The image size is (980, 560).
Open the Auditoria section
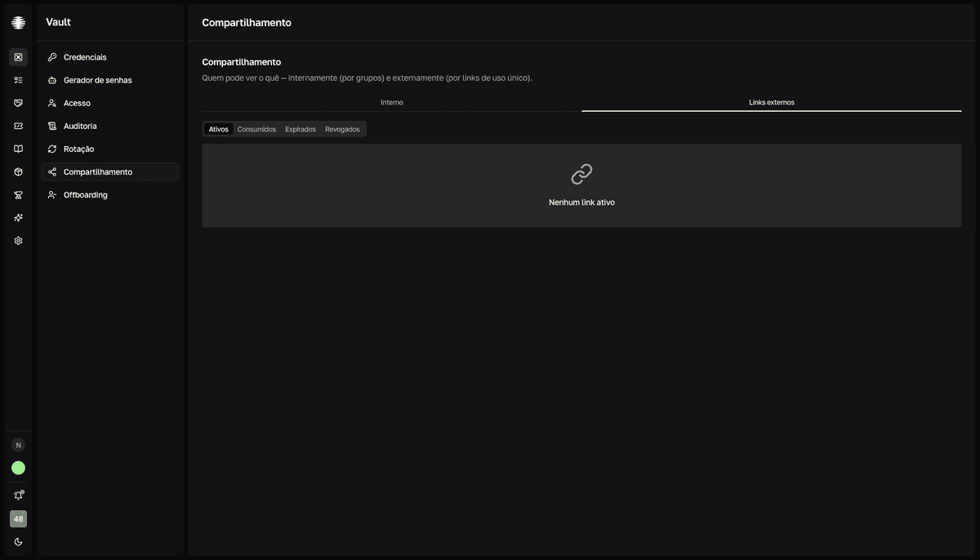pos(109,126)
